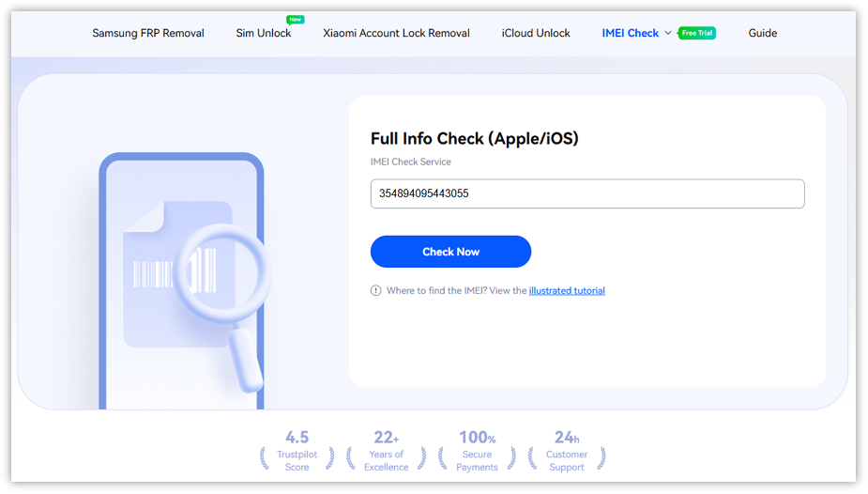Click the New badge above Sim Unlock
Viewport: 868px width, 494px height.
pos(295,20)
